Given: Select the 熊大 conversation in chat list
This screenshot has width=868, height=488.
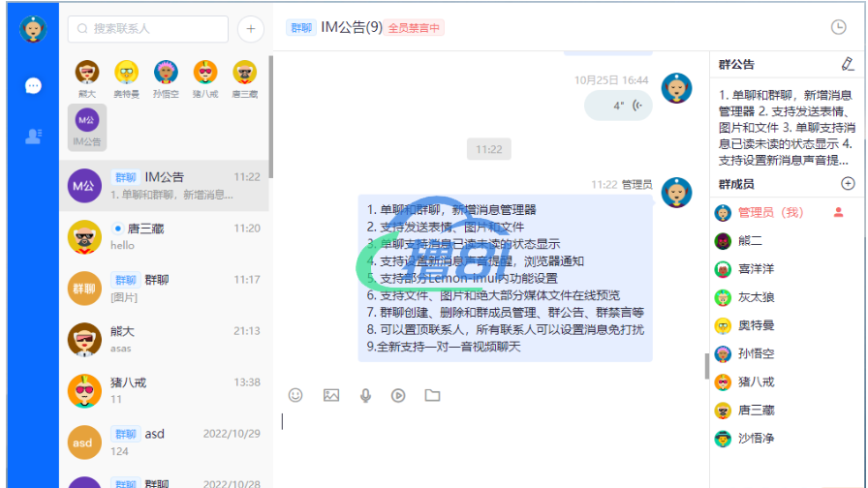Looking at the screenshot, I should click(x=165, y=339).
